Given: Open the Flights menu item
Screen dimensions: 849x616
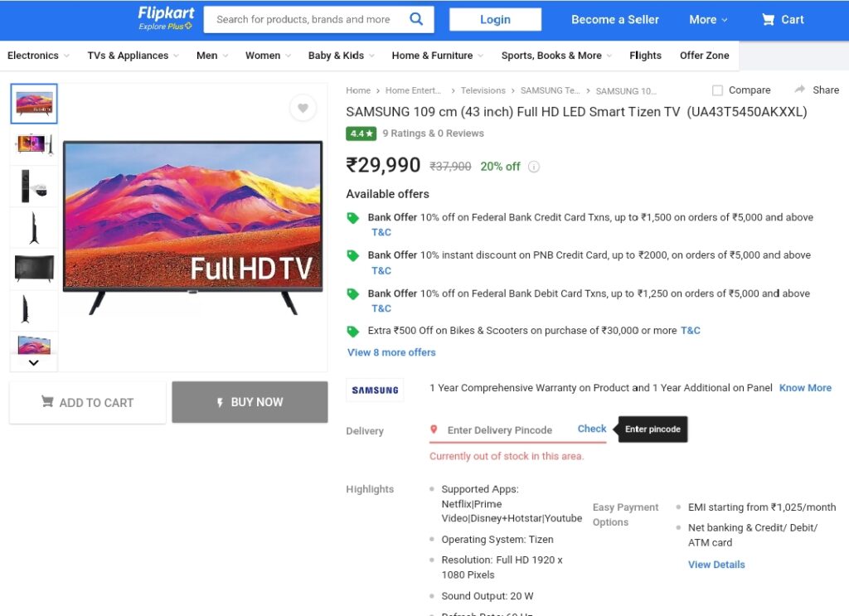Looking at the screenshot, I should 645,56.
